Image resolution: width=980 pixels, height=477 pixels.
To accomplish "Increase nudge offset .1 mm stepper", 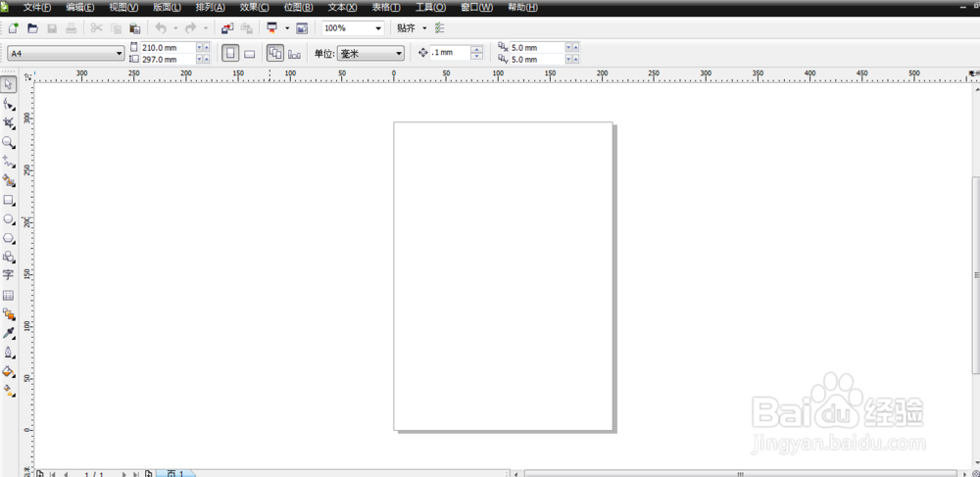I will point(477,50).
